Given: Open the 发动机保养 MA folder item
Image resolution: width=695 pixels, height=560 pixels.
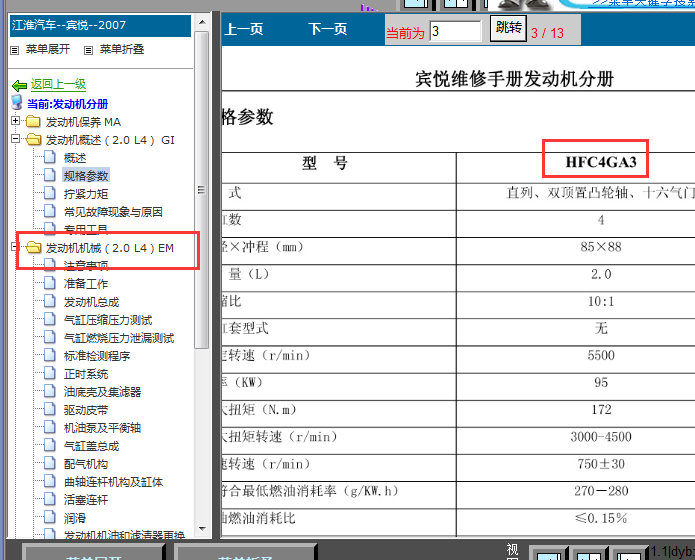Looking at the screenshot, I should click(83, 122).
